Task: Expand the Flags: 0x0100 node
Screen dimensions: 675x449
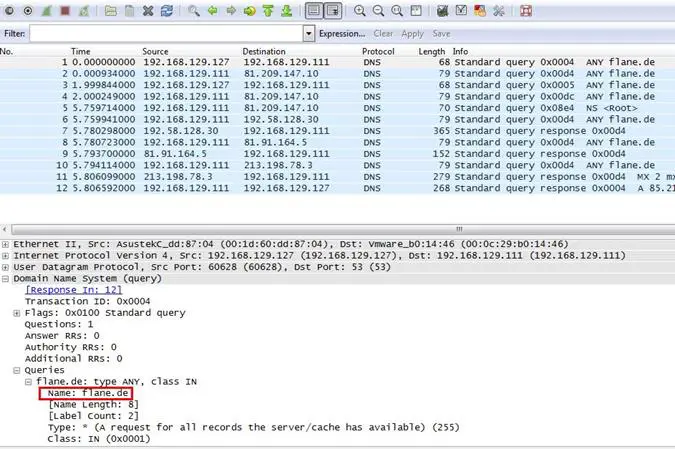Action: coord(17,313)
